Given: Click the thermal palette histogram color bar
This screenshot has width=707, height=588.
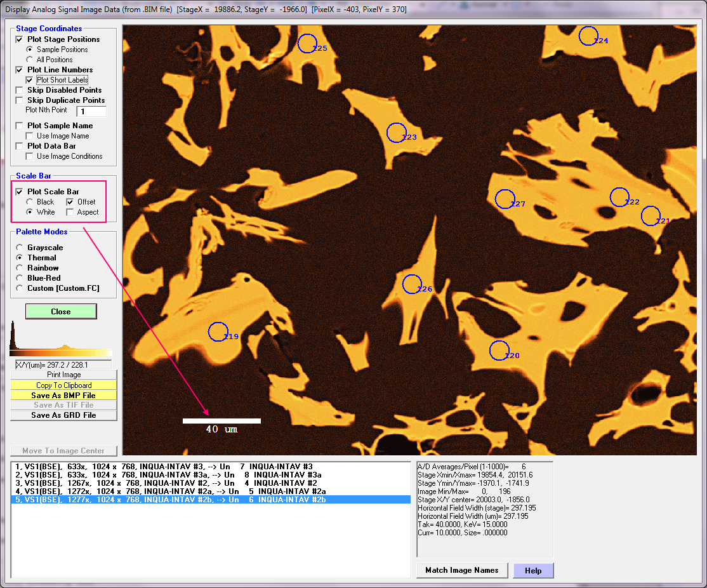Looking at the screenshot, I should coord(61,353).
